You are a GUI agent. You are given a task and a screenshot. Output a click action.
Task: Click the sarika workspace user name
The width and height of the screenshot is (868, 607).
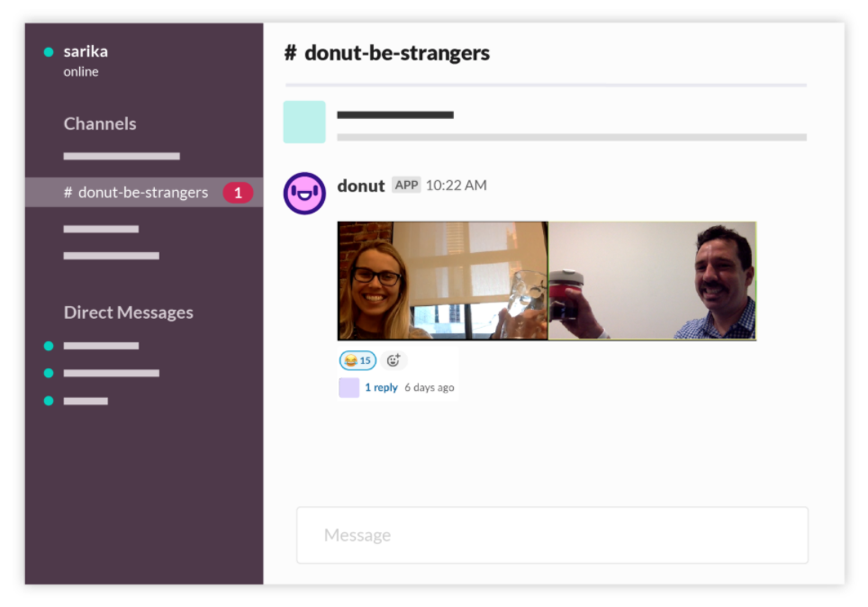[86, 51]
